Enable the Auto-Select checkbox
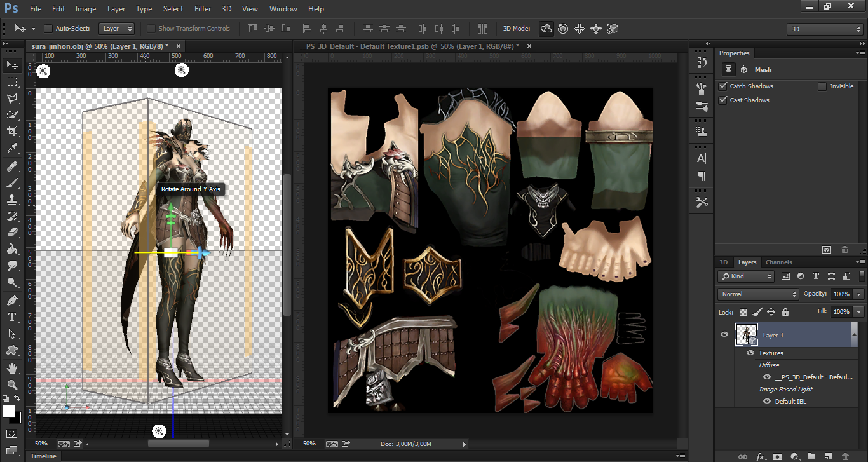 coord(48,29)
